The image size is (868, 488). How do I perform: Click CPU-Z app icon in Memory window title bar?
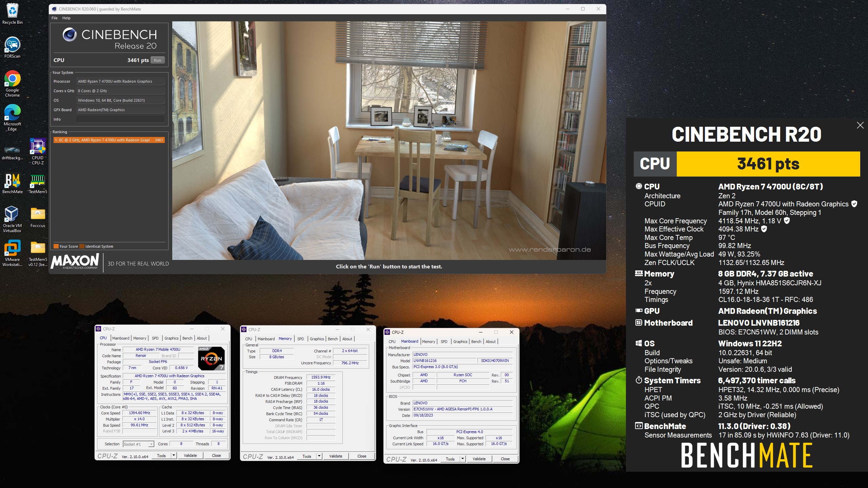tap(244, 329)
